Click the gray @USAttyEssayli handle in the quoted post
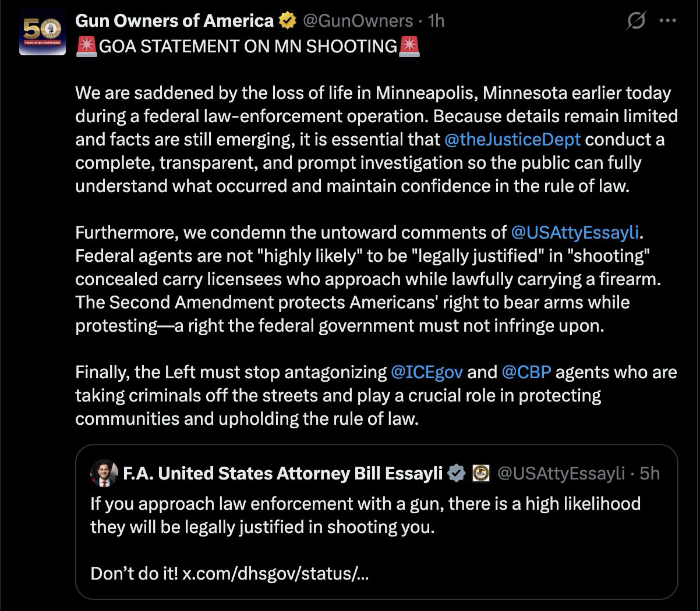This screenshot has height=611, width=700. [561, 474]
